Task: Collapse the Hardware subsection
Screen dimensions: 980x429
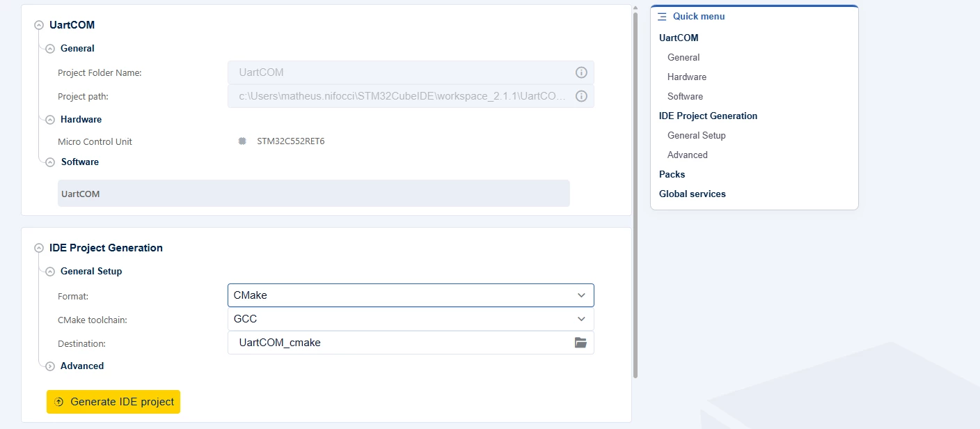Action: 50,120
